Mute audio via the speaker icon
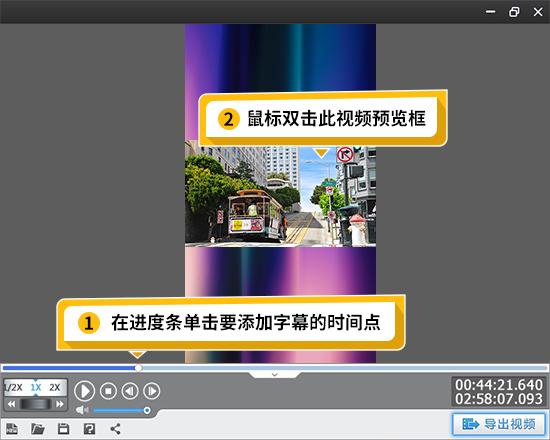The height and width of the screenshot is (440, 550). (82, 410)
